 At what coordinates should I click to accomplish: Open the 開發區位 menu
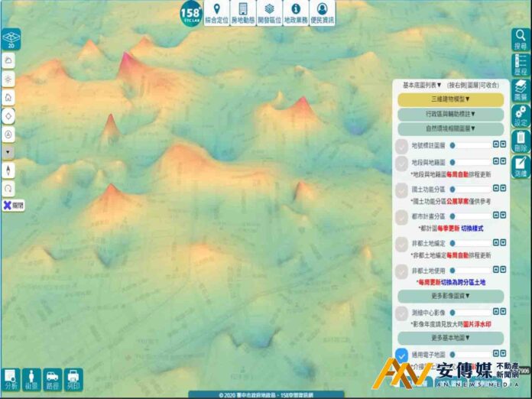pyautogui.click(x=269, y=13)
